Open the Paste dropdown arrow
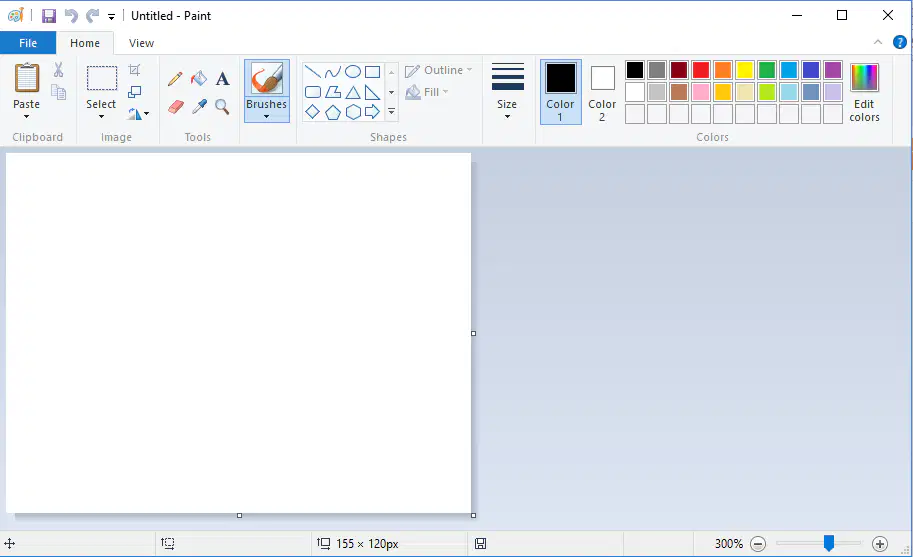 click(26, 116)
